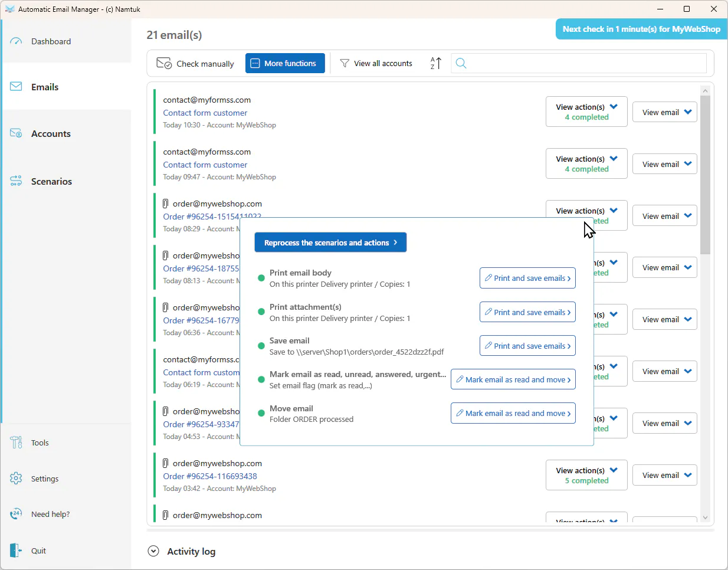
Task: Open View email dropdown for Today 08:29 email
Action: coord(665,216)
